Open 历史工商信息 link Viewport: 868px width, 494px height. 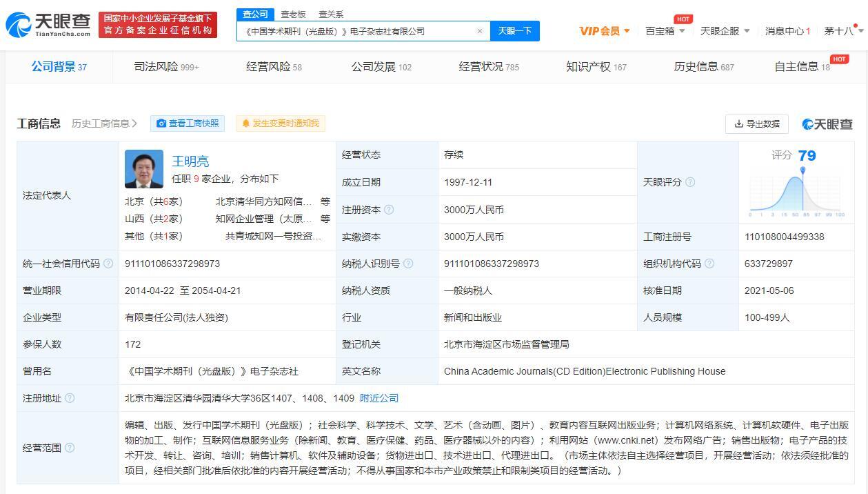click(105, 123)
